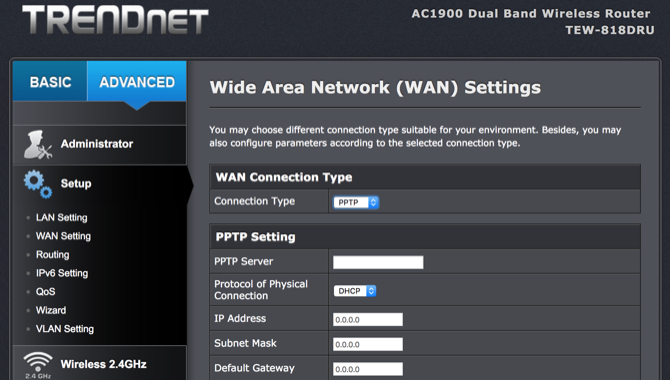Screen dimensions: 670x380
Task: Switch to the ADVANCED tab
Action: 137,81
